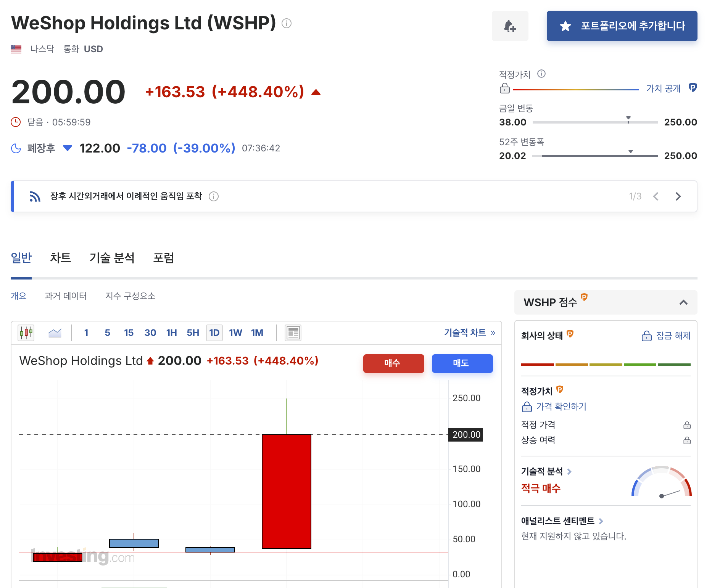The height and width of the screenshot is (588, 712).
Task: Click the moon after-hours icon
Action: coord(16,148)
